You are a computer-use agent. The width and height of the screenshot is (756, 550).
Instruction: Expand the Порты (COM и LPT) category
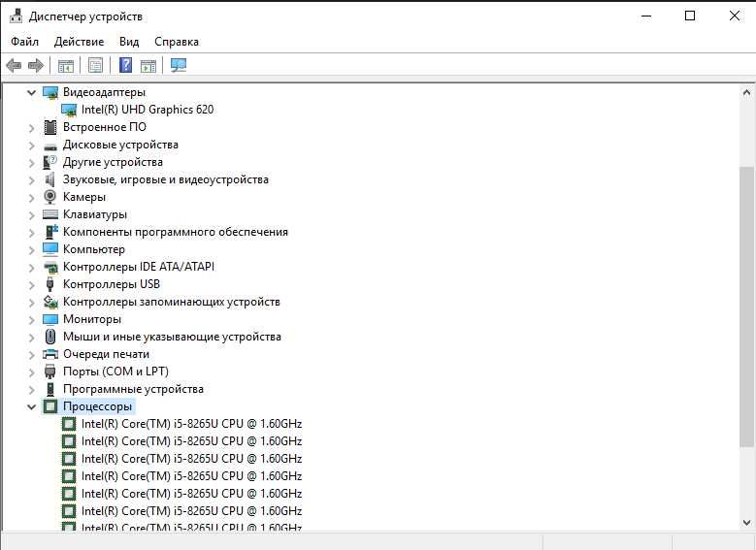click(31, 372)
